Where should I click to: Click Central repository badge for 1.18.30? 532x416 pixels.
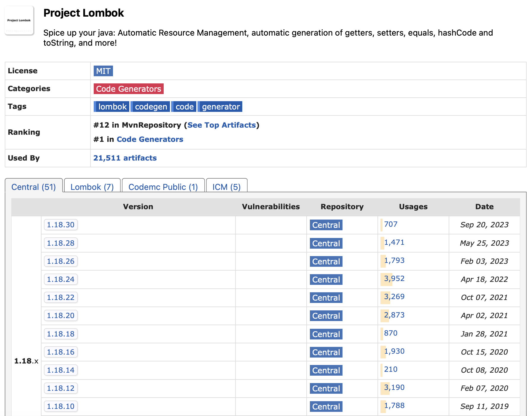pos(326,225)
